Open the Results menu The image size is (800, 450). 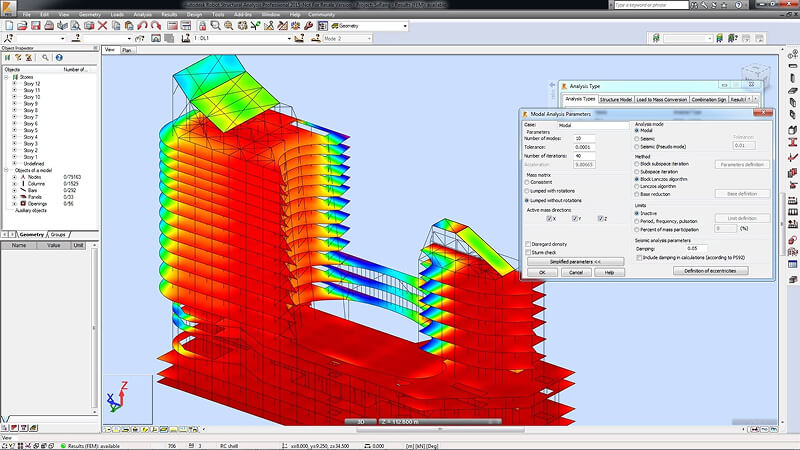(169, 14)
